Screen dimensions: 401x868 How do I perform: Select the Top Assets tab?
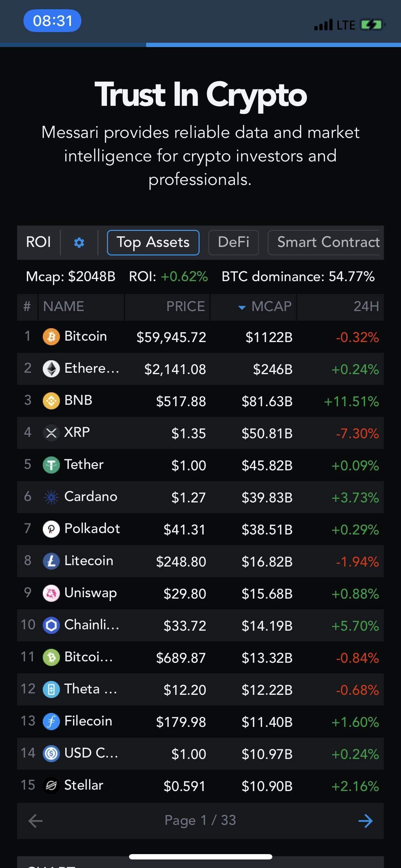(153, 243)
